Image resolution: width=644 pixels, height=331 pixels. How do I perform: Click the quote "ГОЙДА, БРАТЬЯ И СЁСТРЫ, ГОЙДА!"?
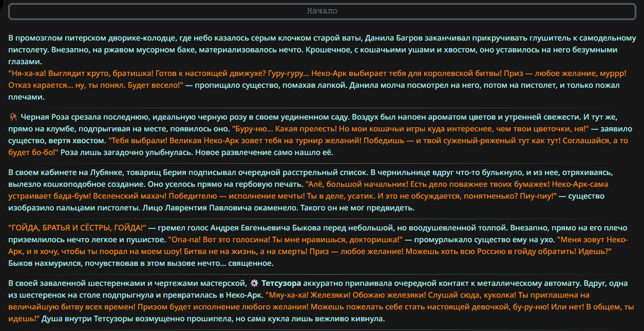tap(78, 228)
